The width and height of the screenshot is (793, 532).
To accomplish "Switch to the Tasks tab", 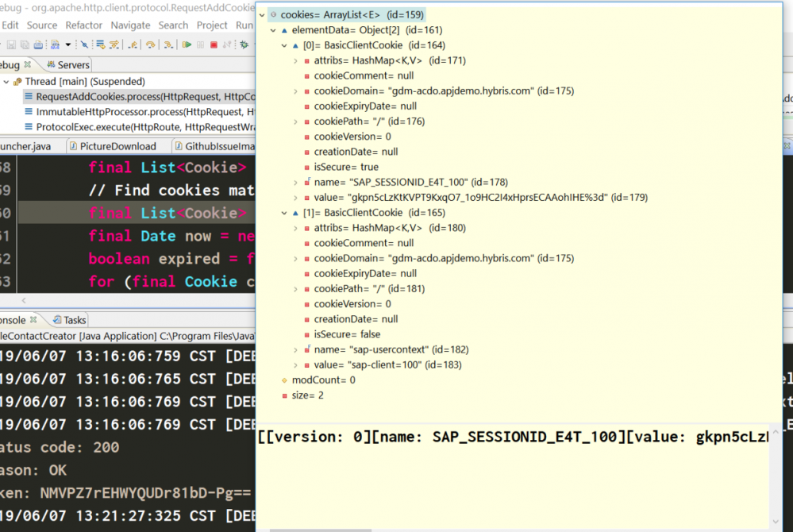I will [69, 320].
